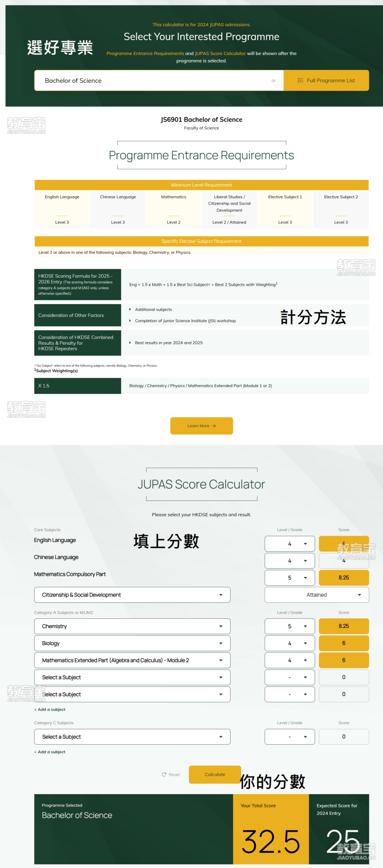Click the Learn More button

pos(201,426)
